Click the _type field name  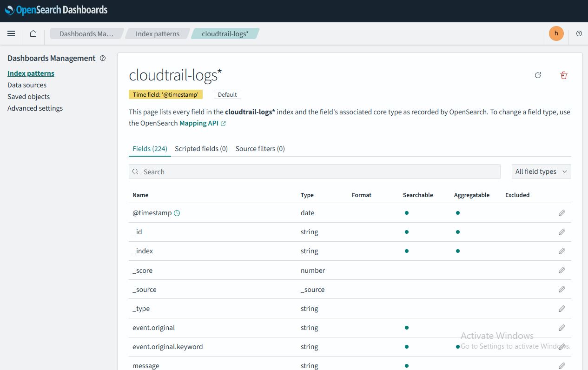[x=141, y=309]
